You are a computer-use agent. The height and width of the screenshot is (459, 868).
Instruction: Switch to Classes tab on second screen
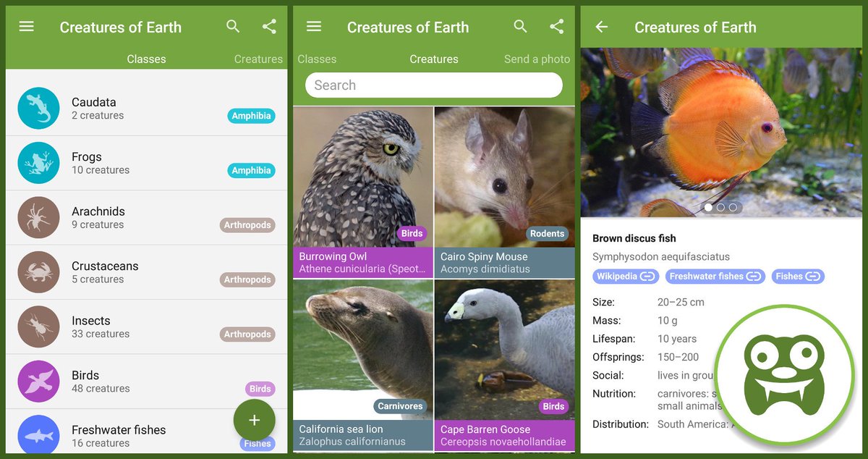[x=317, y=59]
